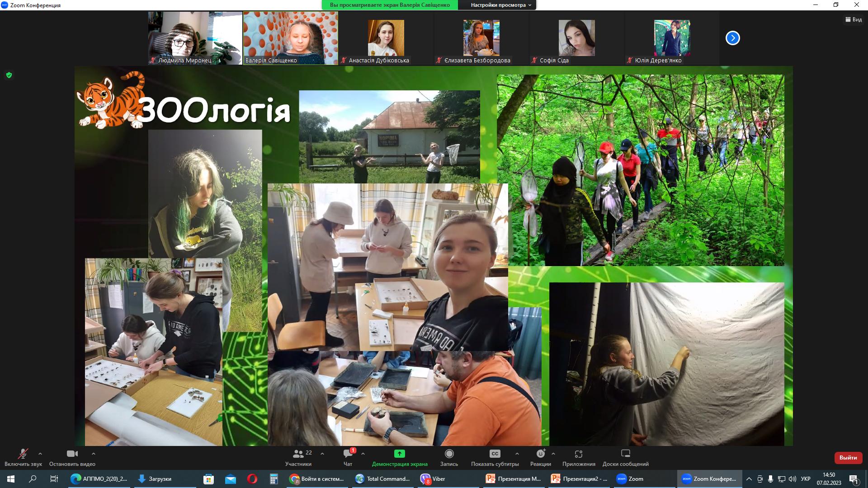Viewport: 868px width, 488px height.
Task: Toggle captions with Показать субтитры
Action: pos(495,454)
